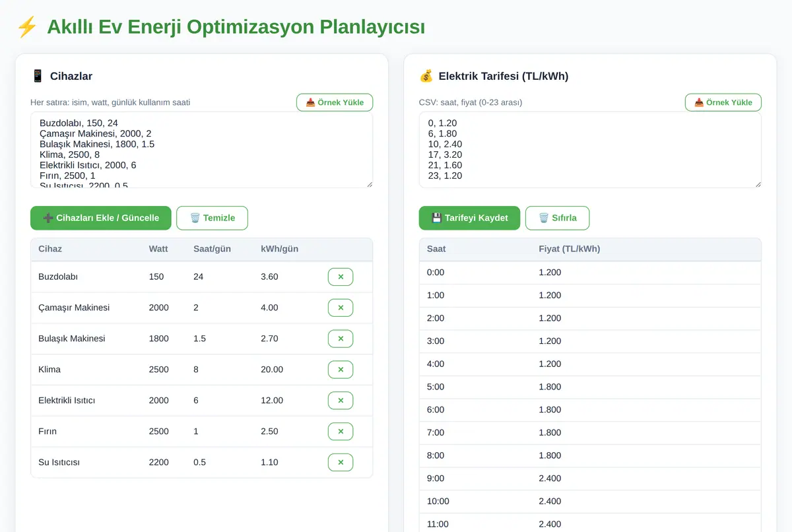Click the Sıfırla button
Viewport: 792px width, 532px height.
pos(557,218)
